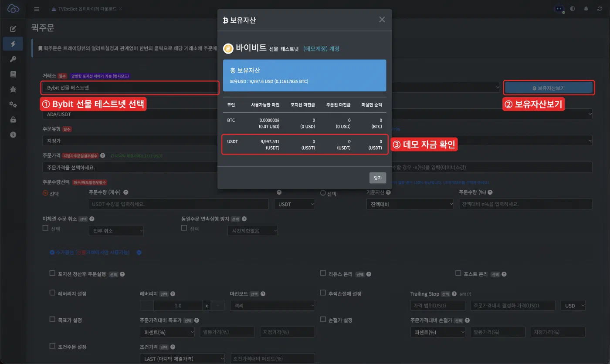Viewport: 610px width, 364px height.
Task: Click the help icon next to 마진모드
Action: point(264,294)
